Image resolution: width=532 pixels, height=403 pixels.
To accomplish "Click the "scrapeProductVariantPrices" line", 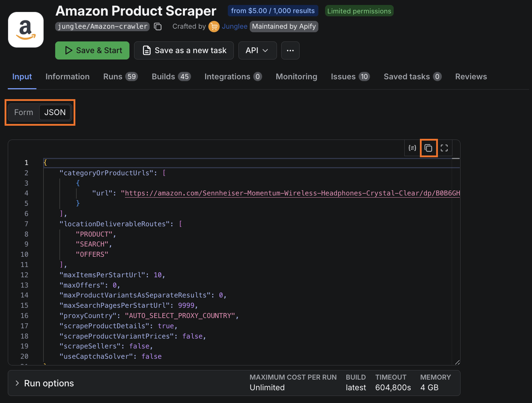I will (x=133, y=336).
